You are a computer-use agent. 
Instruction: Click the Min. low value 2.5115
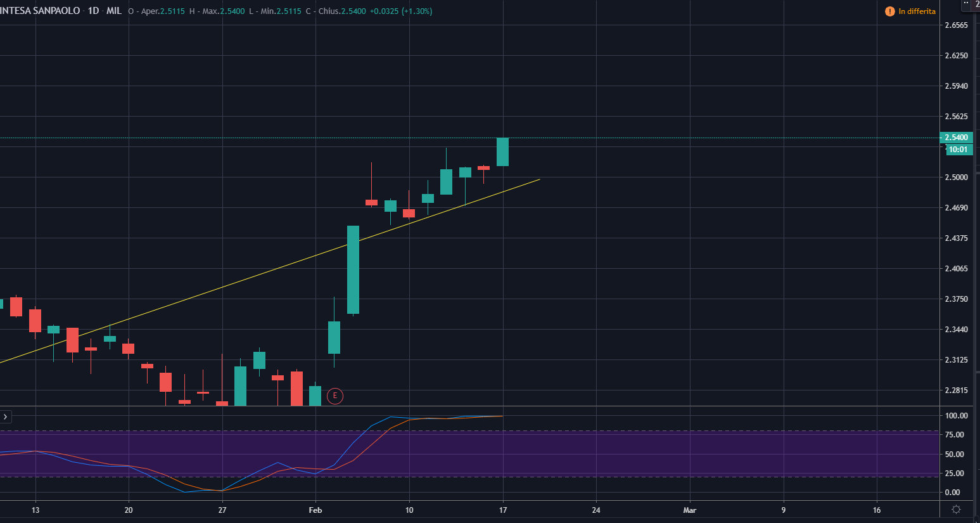coord(289,11)
